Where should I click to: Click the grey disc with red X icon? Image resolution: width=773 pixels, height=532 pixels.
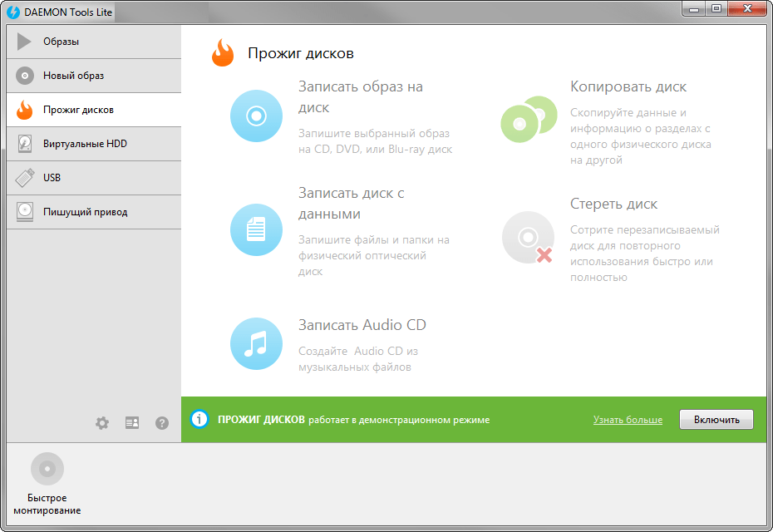pos(528,238)
